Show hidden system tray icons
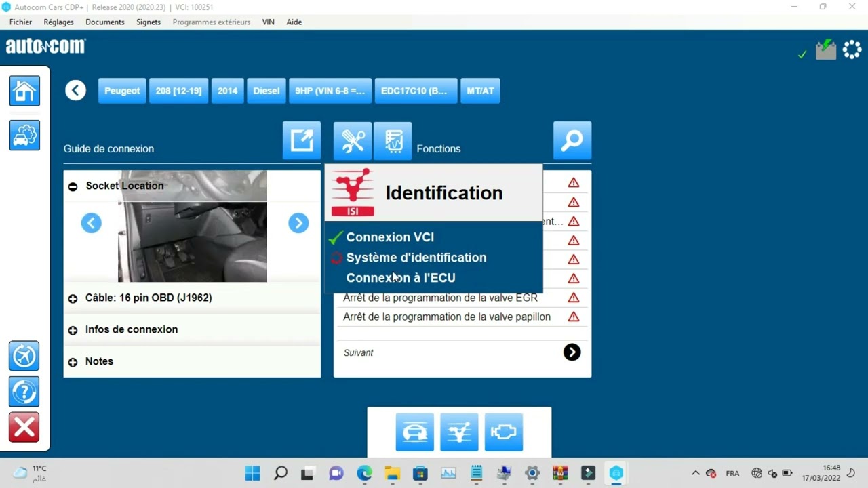 [x=695, y=473]
